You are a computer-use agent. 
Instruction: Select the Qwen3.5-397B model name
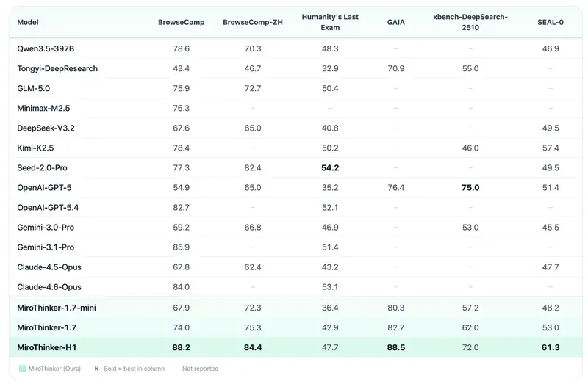(46, 48)
